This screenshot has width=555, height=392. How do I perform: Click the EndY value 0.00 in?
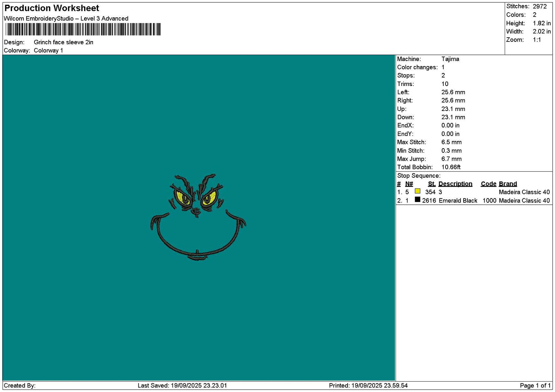pos(451,134)
